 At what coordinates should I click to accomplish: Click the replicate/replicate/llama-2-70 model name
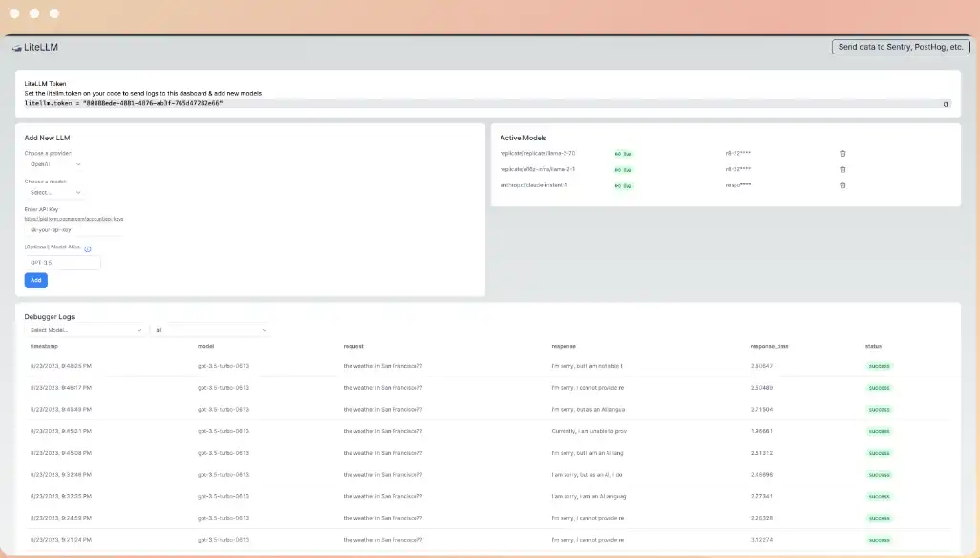[538, 153]
